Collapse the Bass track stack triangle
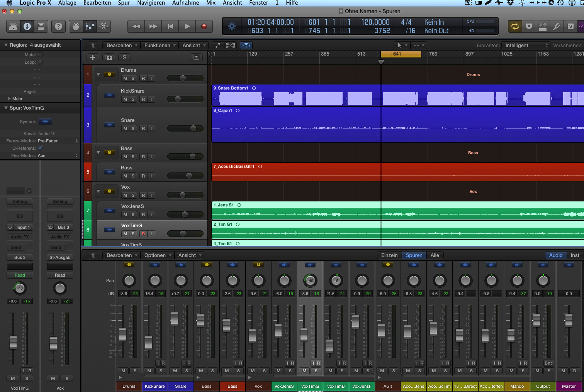The width and height of the screenshot is (584, 392). coord(98,152)
